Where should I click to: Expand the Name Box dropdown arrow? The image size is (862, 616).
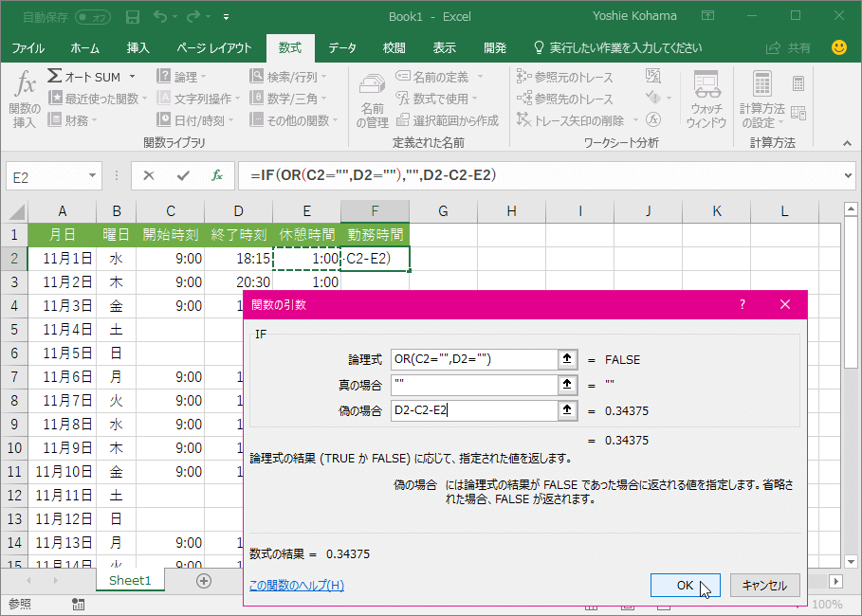point(92,176)
